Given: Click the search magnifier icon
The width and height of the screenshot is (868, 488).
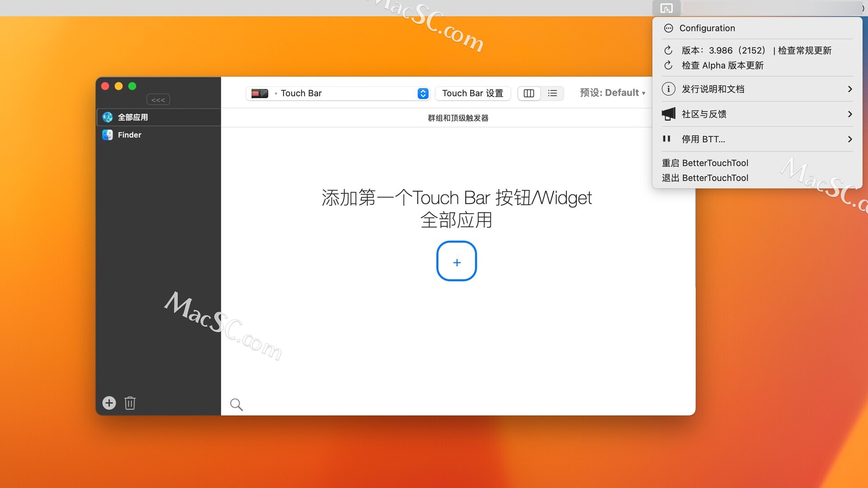Looking at the screenshot, I should [236, 404].
